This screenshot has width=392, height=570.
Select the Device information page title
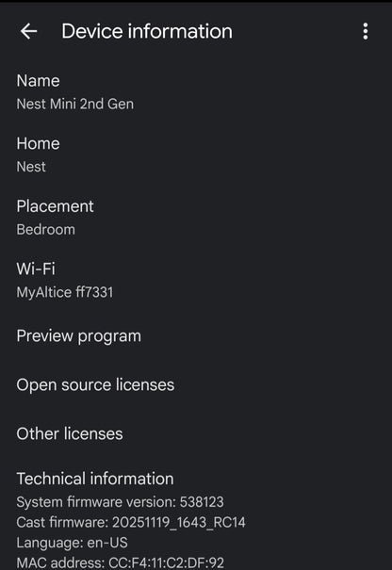point(147,31)
